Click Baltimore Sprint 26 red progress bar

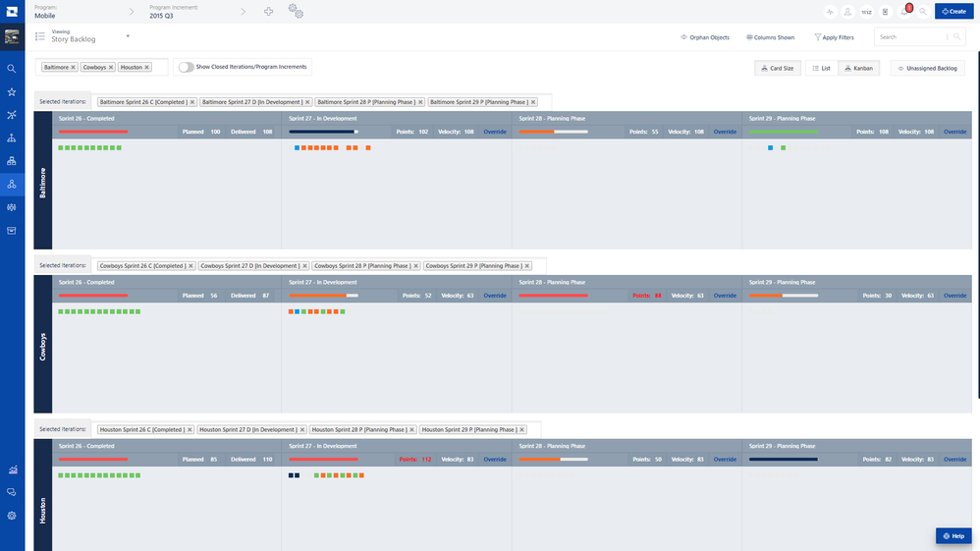point(93,132)
